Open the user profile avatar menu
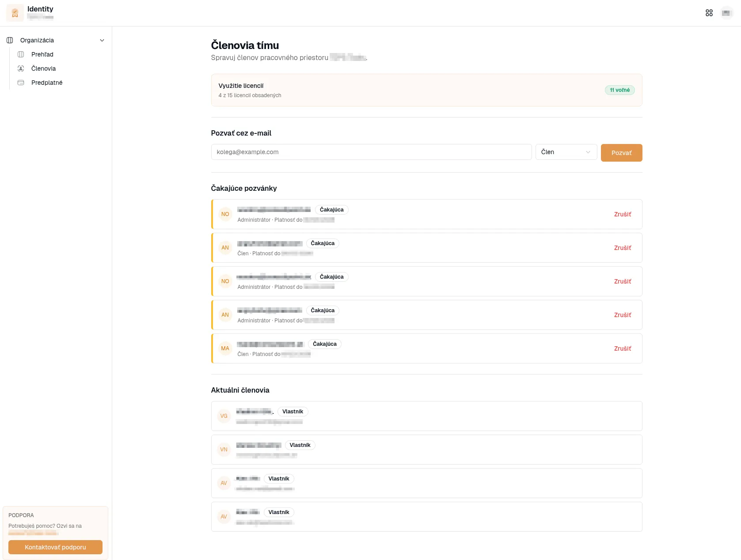Image resolution: width=741 pixels, height=560 pixels. pos(726,13)
